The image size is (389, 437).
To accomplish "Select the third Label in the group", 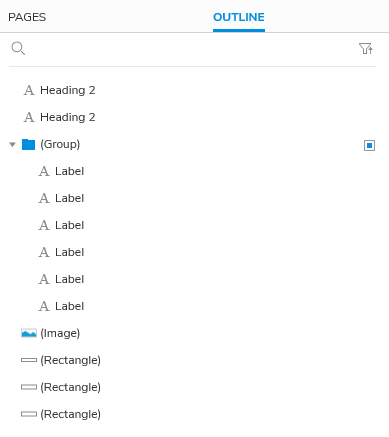I will [x=69, y=225].
